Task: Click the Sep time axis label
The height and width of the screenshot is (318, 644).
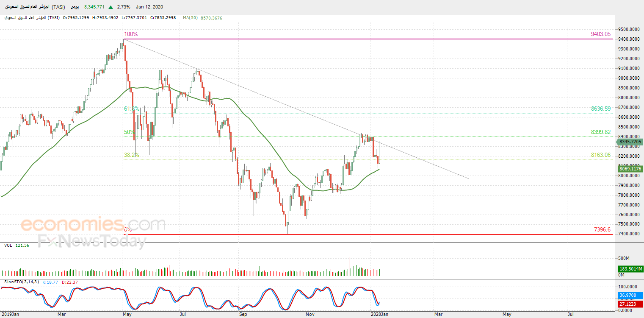Action: 243,314
